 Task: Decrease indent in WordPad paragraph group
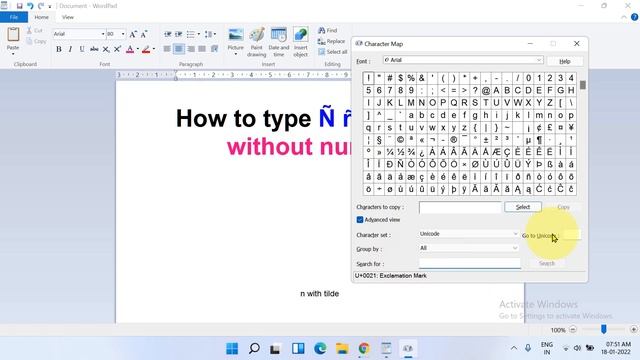pyautogui.click(x=167, y=34)
